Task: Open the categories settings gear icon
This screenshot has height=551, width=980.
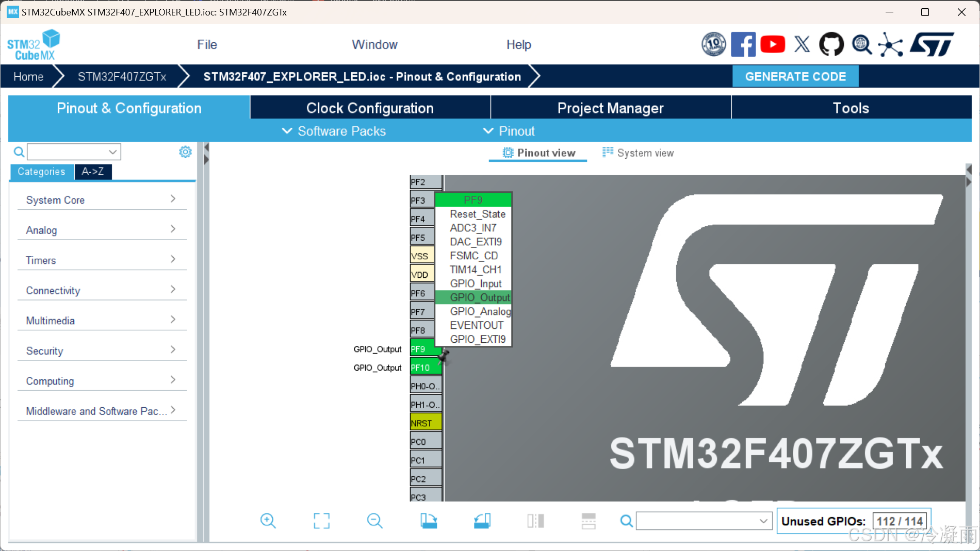Action: (185, 152)
